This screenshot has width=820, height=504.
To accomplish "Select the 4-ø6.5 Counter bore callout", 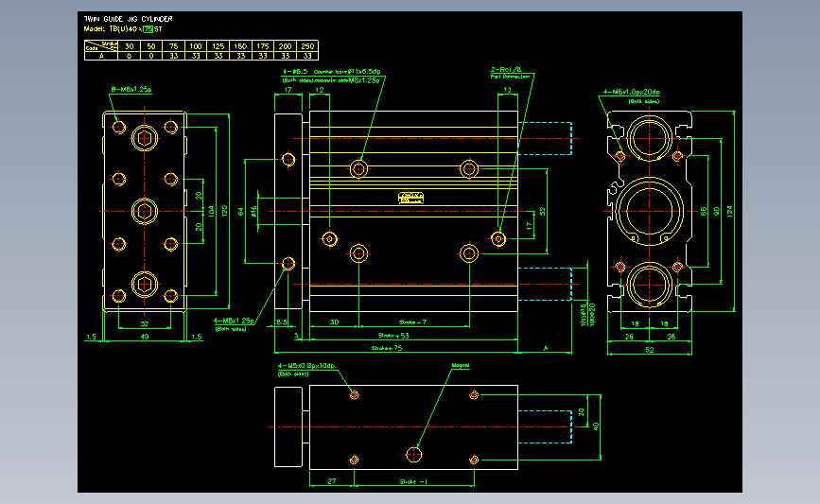I will (332, 76).
